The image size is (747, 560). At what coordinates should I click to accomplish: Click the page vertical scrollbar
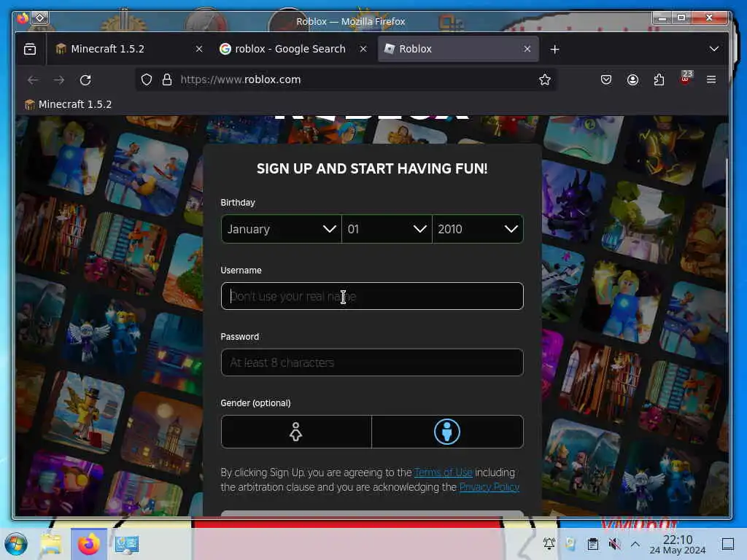(x=726, y=245)
